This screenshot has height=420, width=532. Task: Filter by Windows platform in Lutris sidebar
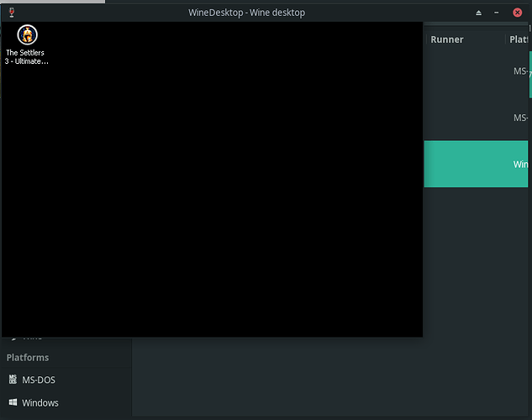pos(40,402)
